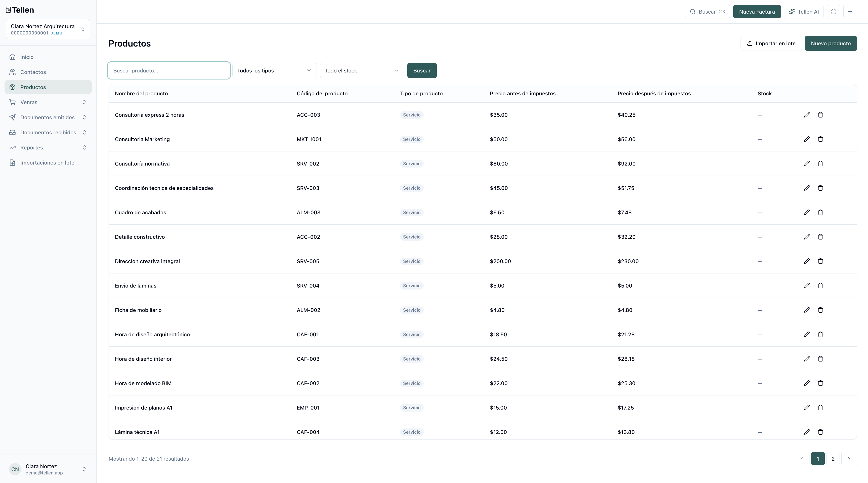Expand Documentos recibidos section
Image resolution: width=868 pixels, height=483 pixels.
(48, 133)
